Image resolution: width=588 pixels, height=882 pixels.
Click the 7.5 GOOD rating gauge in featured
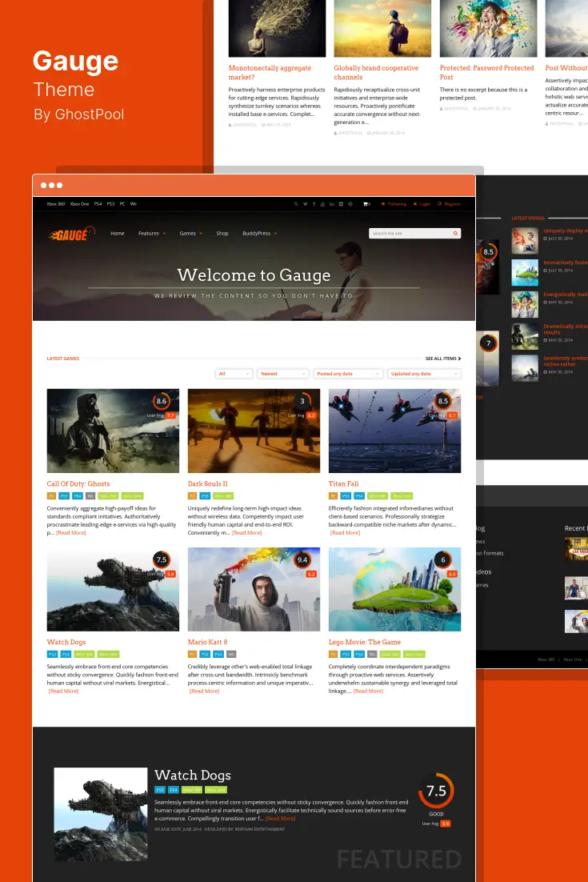[x=436, y=791]
